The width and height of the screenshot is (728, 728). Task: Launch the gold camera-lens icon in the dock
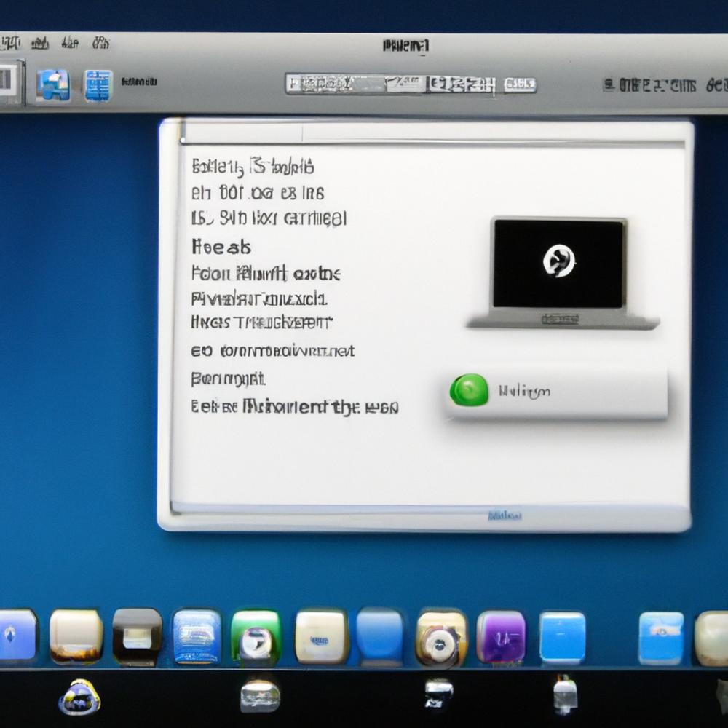tap(441, 638)
